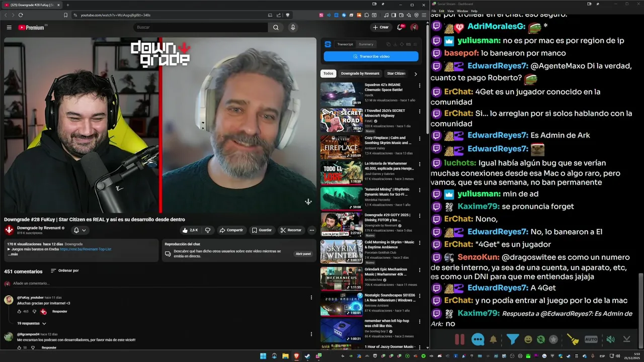The height and width of the screenshot is (362, 644).
Task: Select the Todos filter chip
Action: click(328, 73)
